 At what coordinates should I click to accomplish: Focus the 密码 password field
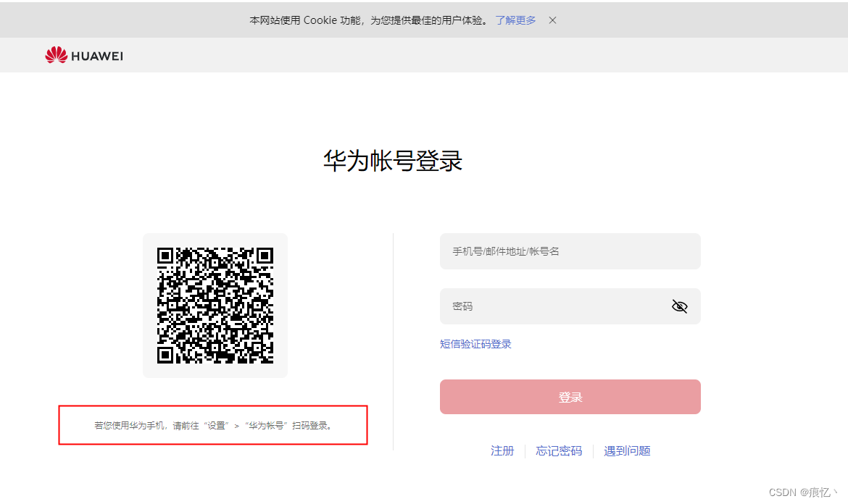tap(570, 306)
